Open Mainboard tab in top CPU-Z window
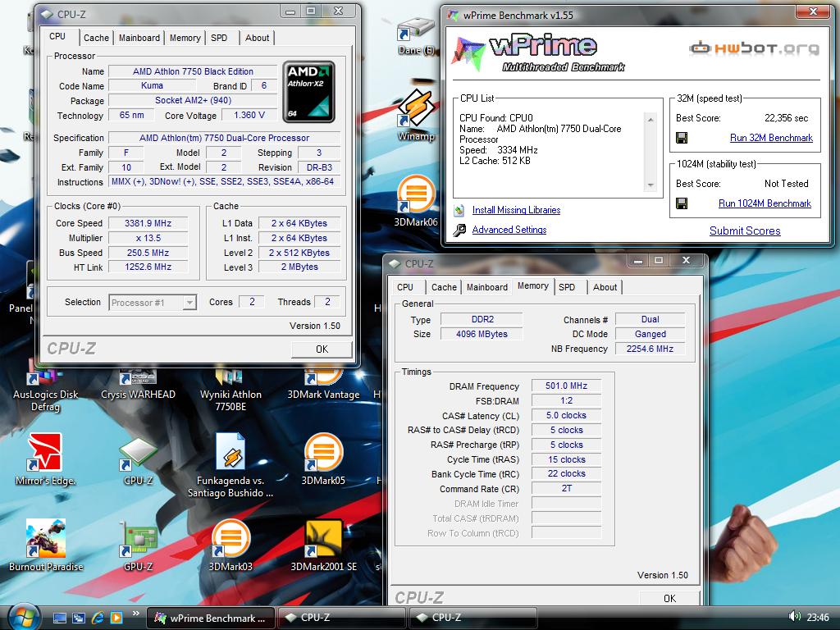Image resolution: width=840 pixels, height=630 pixels. 139,38
